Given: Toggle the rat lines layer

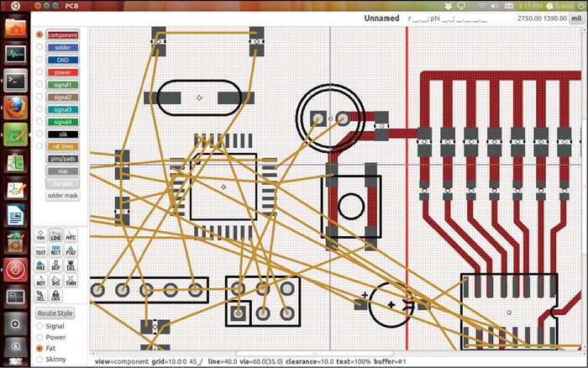Looking at the screenshot, I should click(63, 146).
